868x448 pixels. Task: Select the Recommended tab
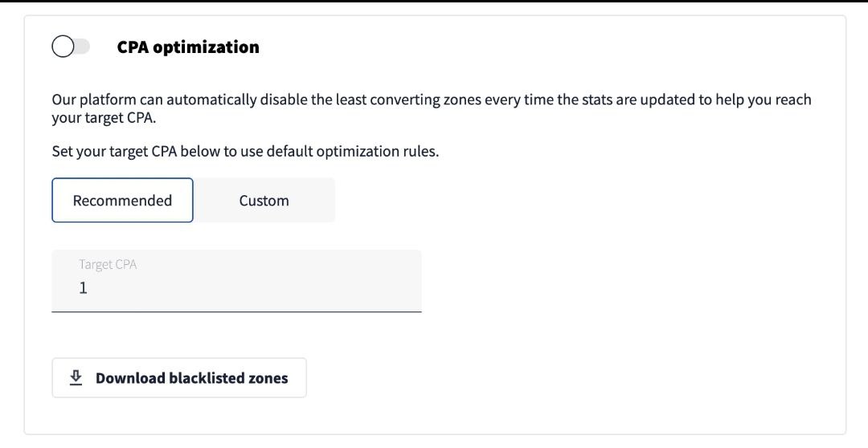point(122,200)
